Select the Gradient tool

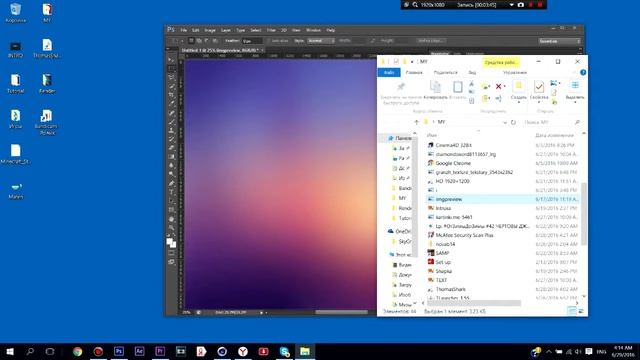point(171,157)
